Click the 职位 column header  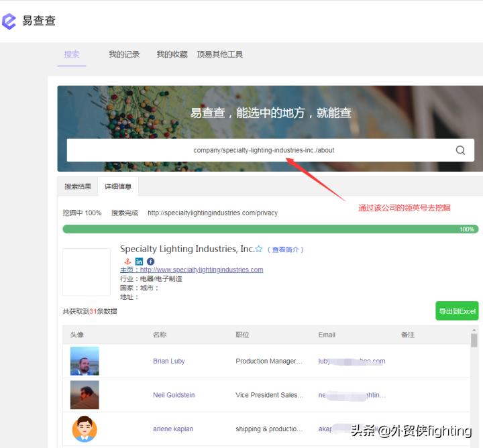(242, 335)
